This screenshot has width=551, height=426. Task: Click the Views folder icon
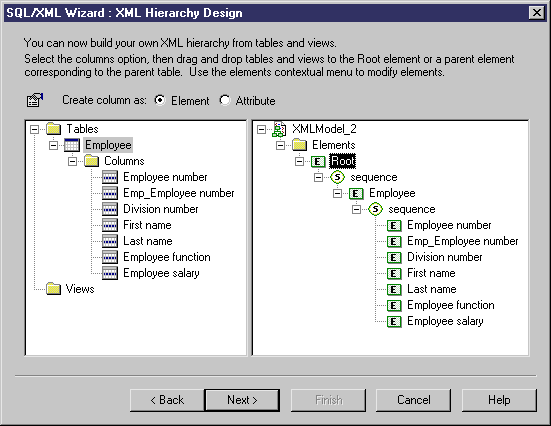(53, 289)
